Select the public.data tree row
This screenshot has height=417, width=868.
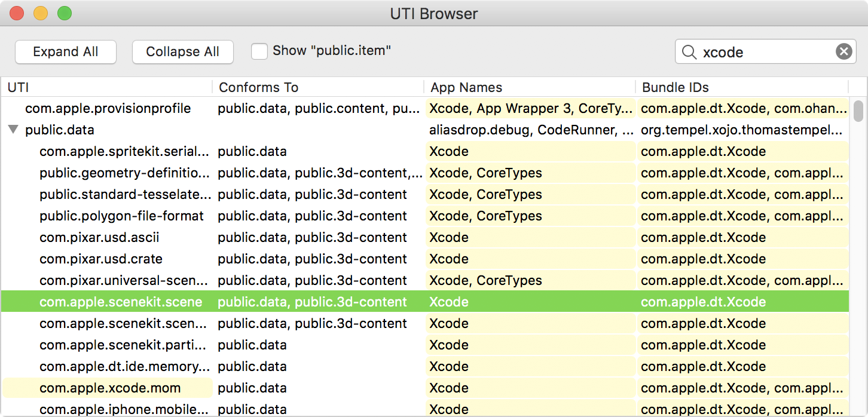(x=425, y=130)
